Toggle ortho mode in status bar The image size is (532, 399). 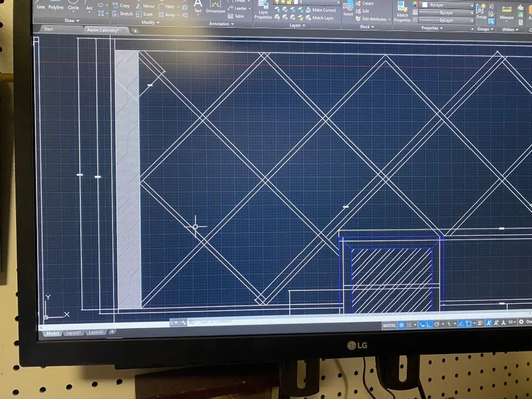[x=429, y=325]
